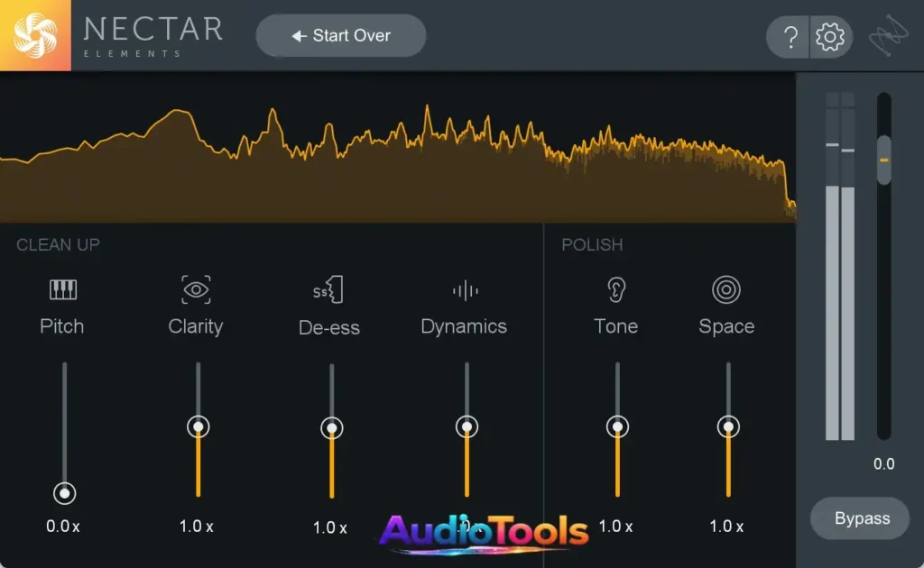Select the Dynamics module icon
Image resolution: width=924 pixels, height=568 pixels.
[465, 289]
